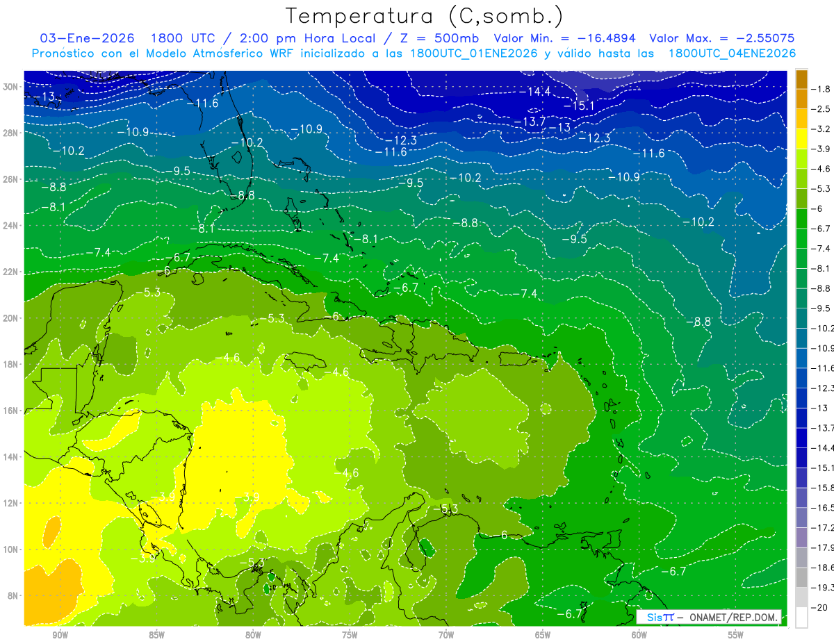834x644 pixels.
Task: Click the initialization time '1800UTC_01ENE2026'
Action: (x=474, y=53)
